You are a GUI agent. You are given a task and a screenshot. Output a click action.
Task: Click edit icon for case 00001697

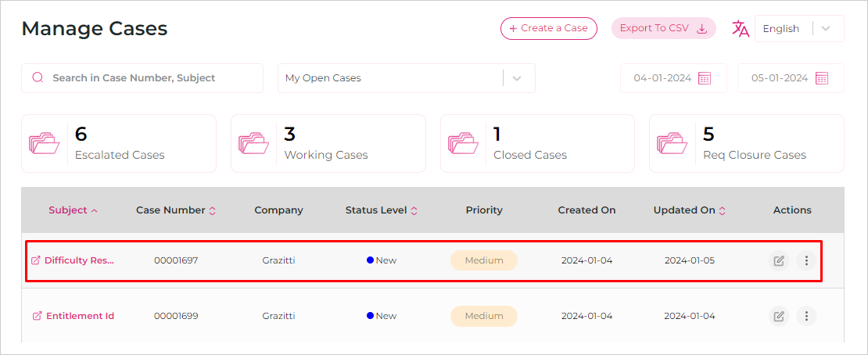pos(779,260)
